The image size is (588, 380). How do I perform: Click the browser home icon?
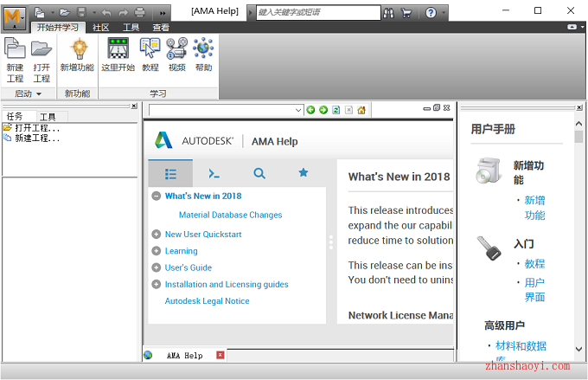point(361,110)
